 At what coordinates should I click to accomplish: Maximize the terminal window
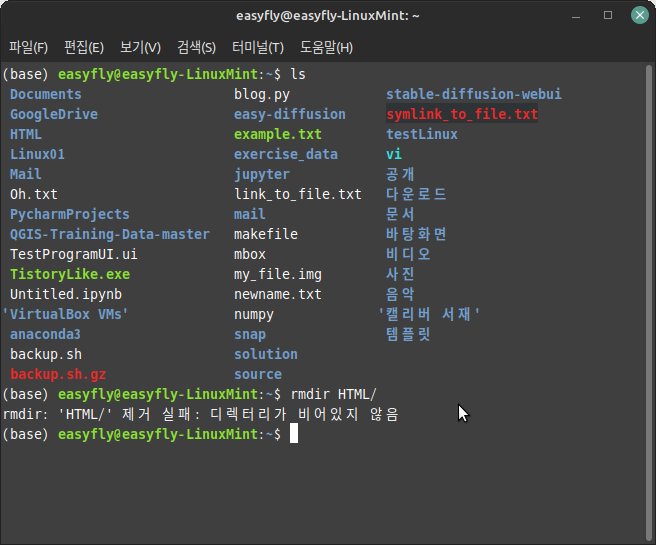point(608,15)
